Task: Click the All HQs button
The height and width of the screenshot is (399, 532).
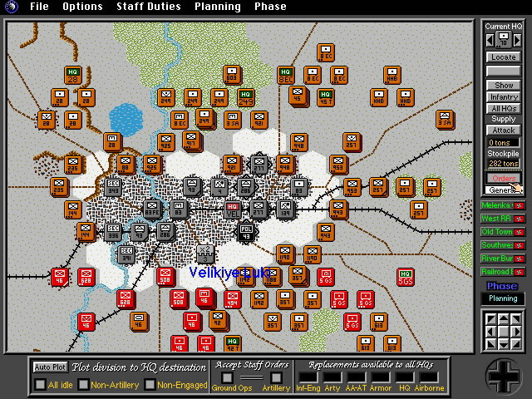Action: [504, 109]
